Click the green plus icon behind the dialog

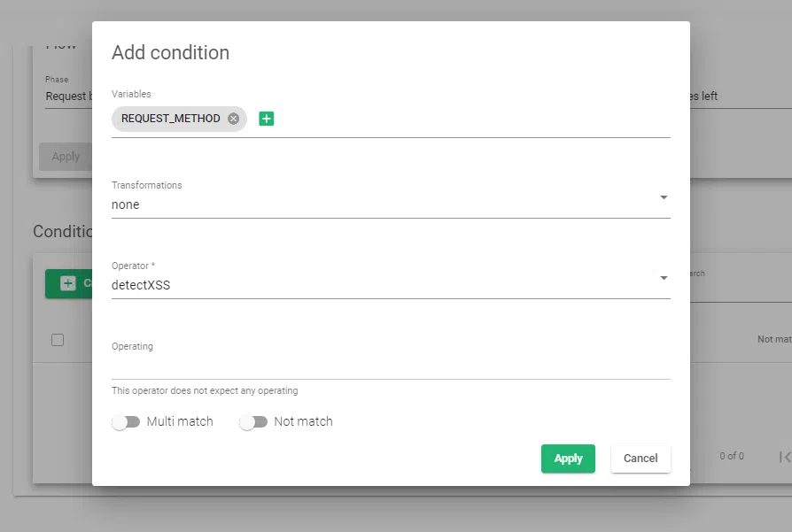point(68,283)
